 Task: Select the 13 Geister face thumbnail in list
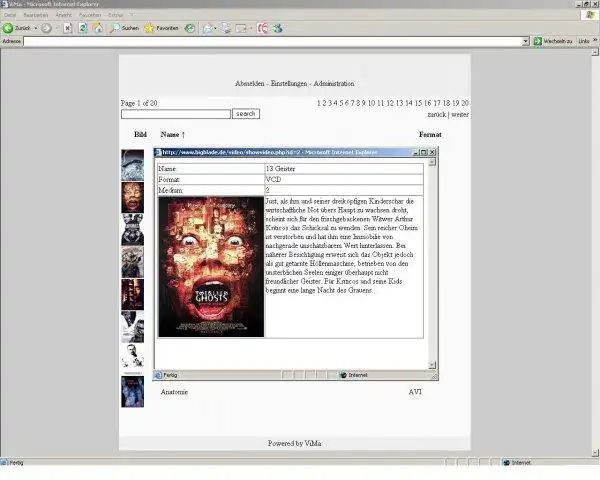[132, 198]
